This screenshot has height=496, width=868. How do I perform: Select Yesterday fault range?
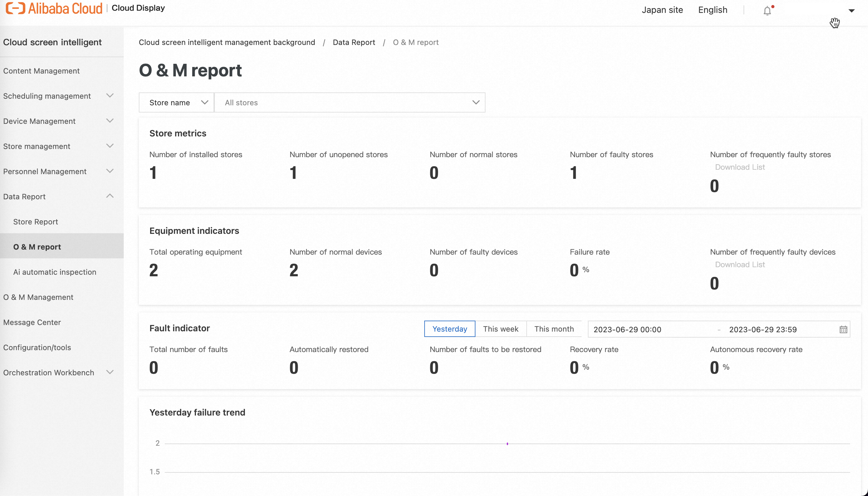pos(449,329)
